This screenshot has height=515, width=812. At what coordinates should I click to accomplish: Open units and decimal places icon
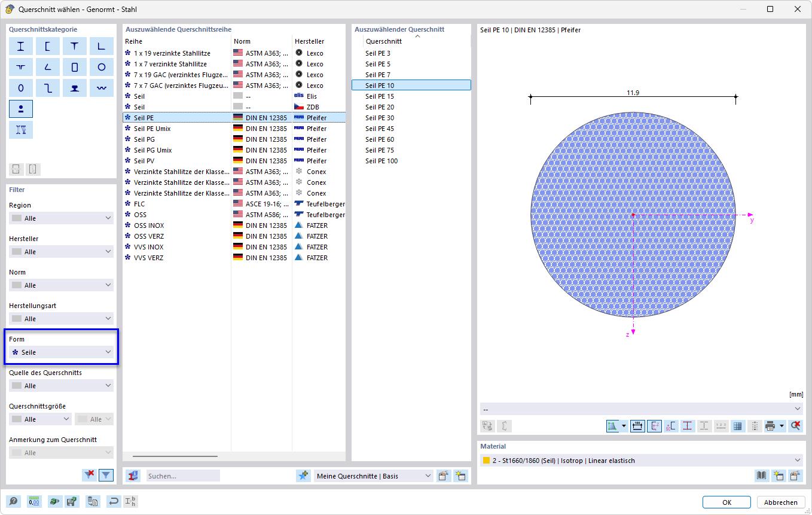click(x=34, y=502)
